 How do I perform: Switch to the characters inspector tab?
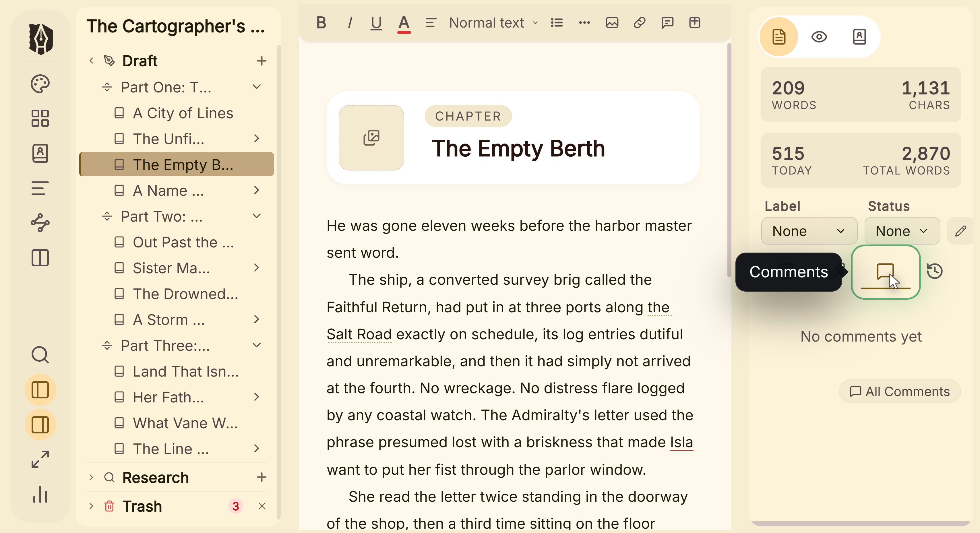(859, 37)
